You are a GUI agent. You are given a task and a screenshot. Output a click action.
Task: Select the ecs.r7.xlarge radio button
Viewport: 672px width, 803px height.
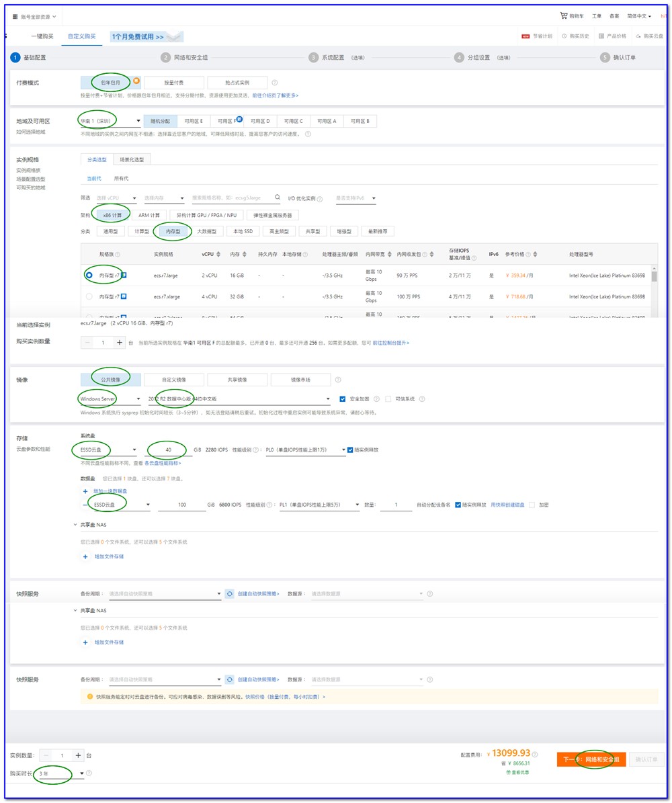pyautogui.click(x=89, y=296)
